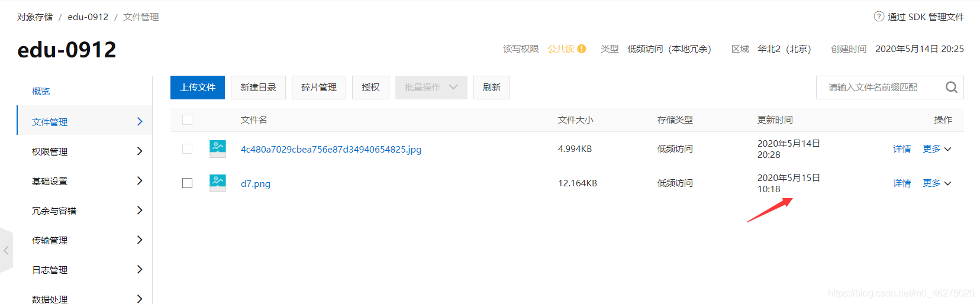Click the 更新时间 column header

pos(775,119)
